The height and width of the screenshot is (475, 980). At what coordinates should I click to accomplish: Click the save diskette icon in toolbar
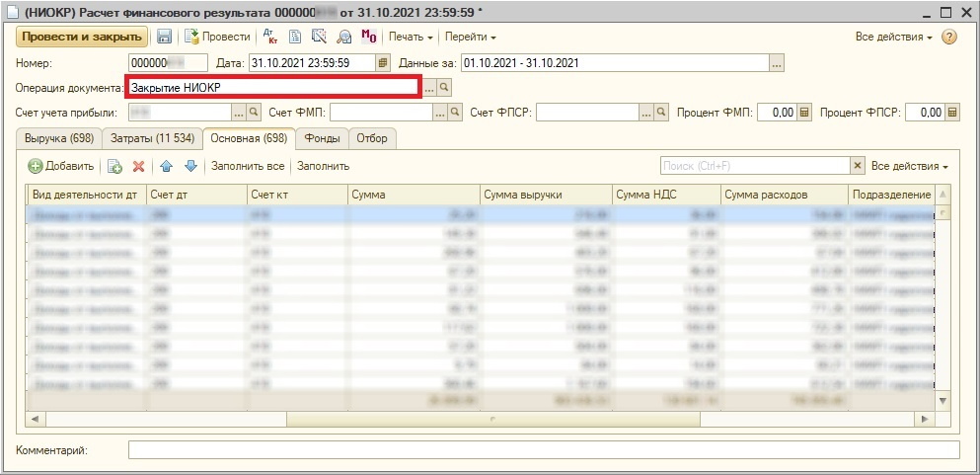(x=164, y=37)
